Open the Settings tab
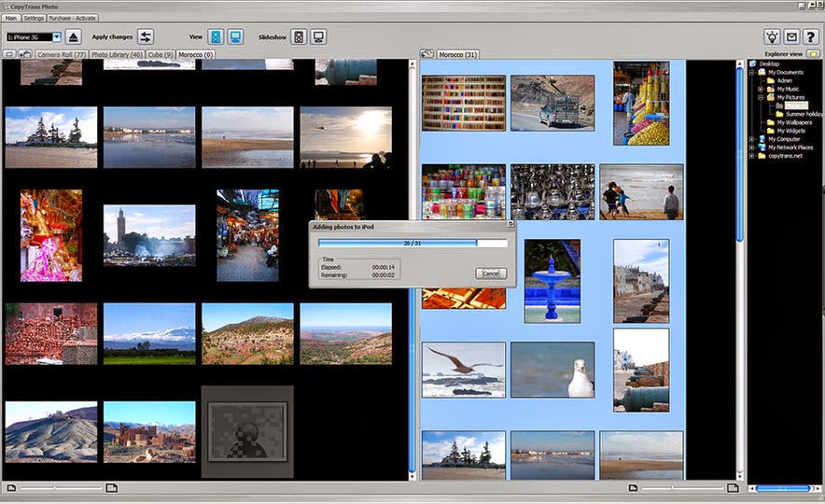825x504 pixels. pyautogui.click(x=34, y=18)
